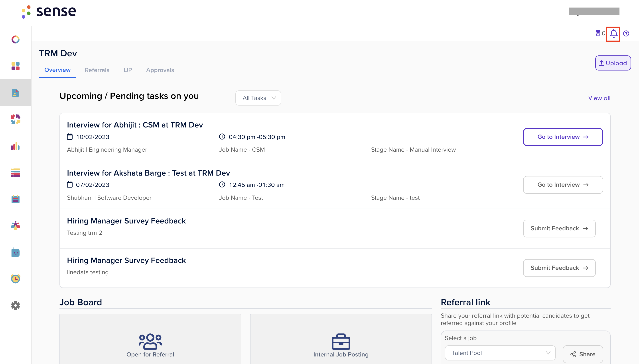This screenshot has height=364, width=639.
Task: Click the 'Referral link' section heading
Action: coord(465,302)
